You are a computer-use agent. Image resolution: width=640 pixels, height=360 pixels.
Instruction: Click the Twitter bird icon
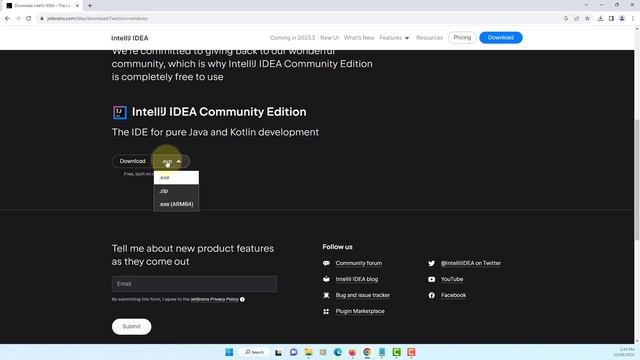[x=431, y=263]
